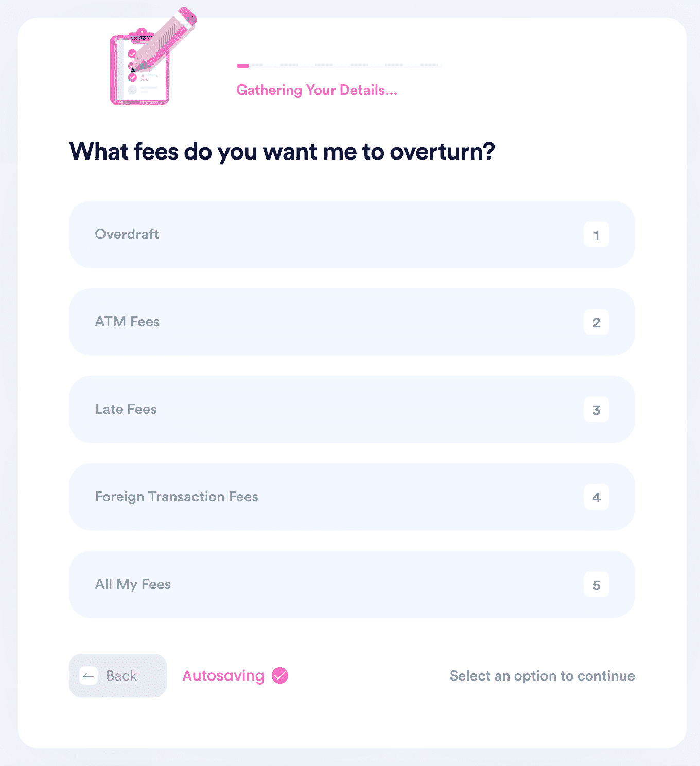
Task: Click the back arrow icon inside Back button
Action: (x=87, y=675)
